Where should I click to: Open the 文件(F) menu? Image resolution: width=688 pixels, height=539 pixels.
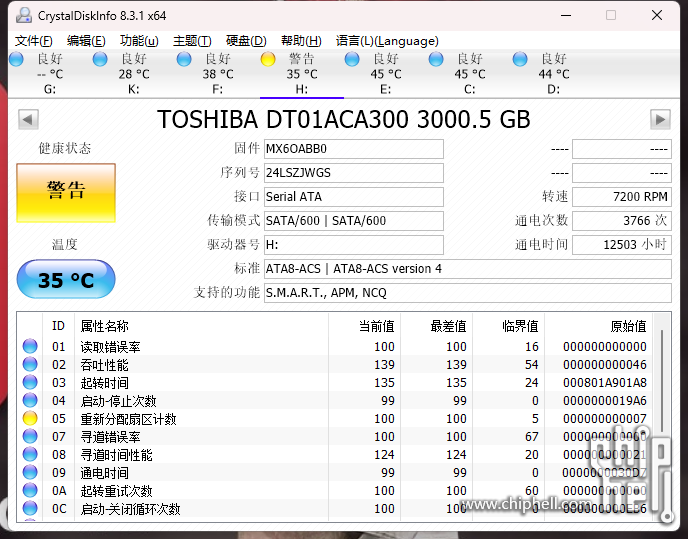(x=34, y=41)
